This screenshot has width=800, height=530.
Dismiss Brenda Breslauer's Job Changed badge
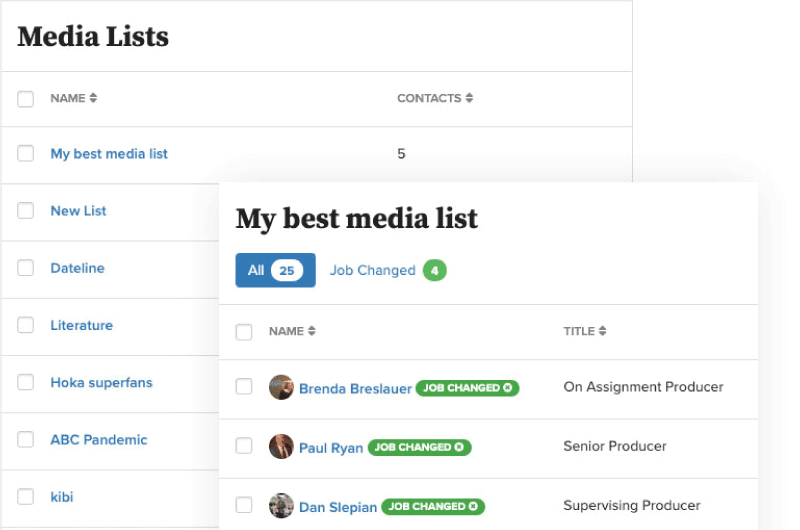click(508, 388)
